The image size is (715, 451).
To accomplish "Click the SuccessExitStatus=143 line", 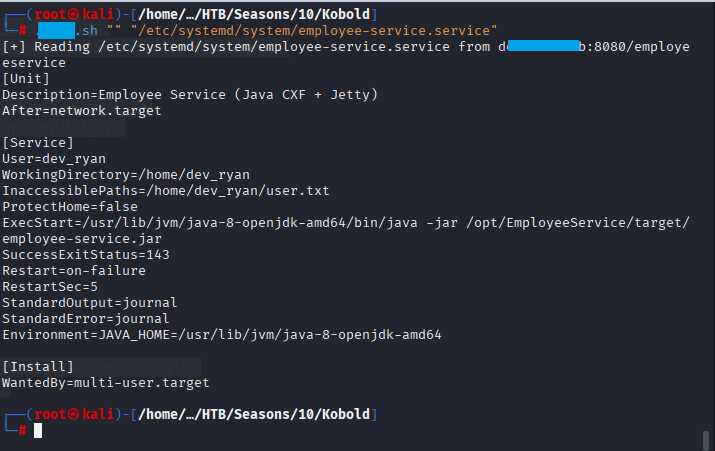I will pyautogui.click(x=85, y=254).
